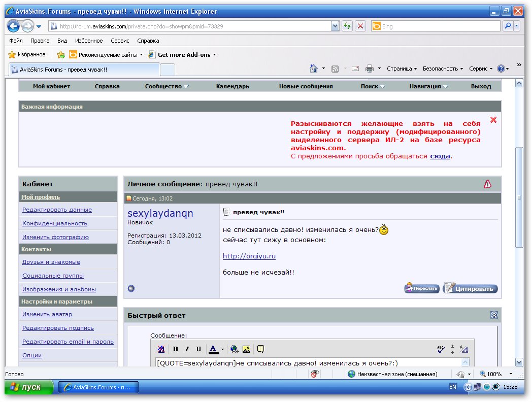
Task: Click forum Новые сообщения link
Action: [x=306, y=86]
